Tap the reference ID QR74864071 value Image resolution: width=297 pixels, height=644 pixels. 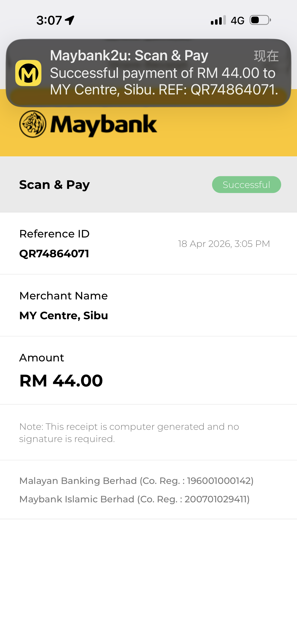tap(54, 254)
